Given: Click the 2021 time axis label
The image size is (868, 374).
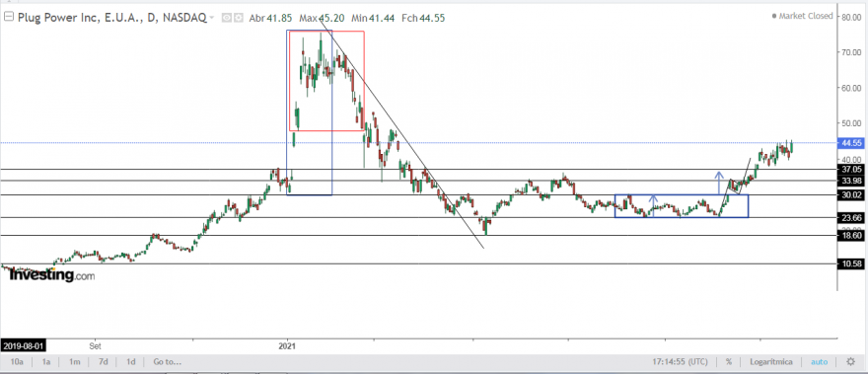Looking at the screenshot, I should (288, 345).
